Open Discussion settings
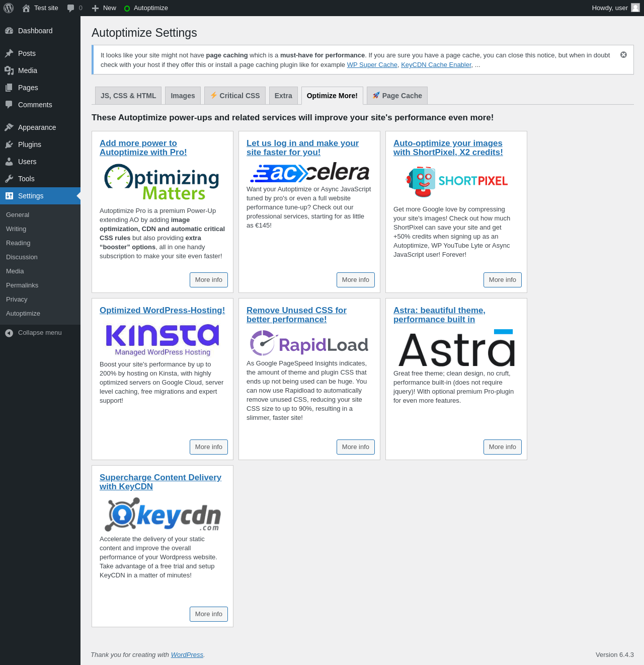This screenshot has width=644, height=665. tap(22, 257)
